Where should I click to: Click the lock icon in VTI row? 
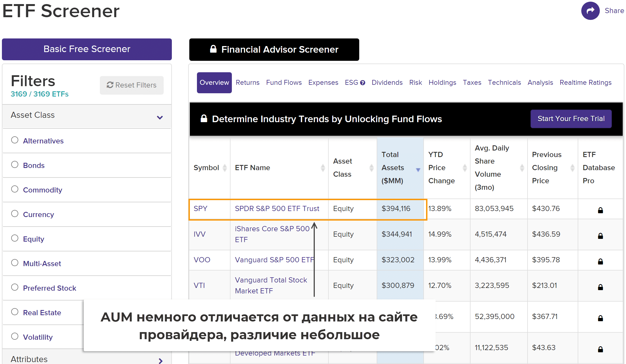pyautogui.click(x=600, y=287)
